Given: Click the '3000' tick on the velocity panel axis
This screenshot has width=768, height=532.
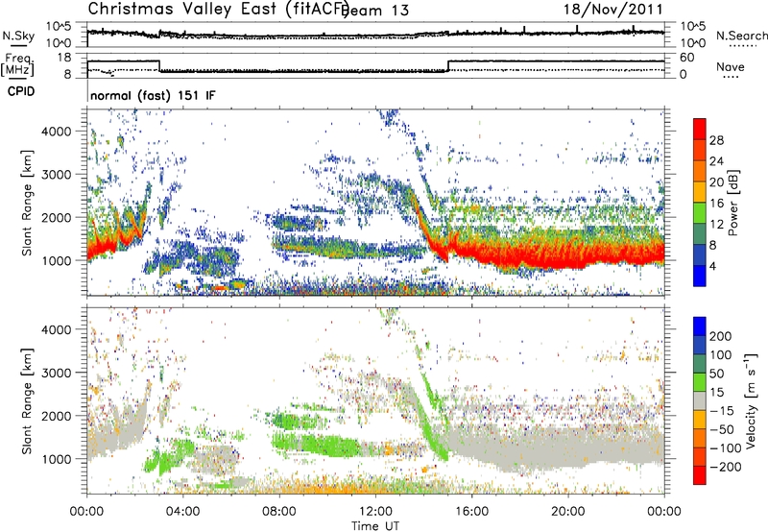Looking at the screenshot, I should pyautogui.click(x=57, y=373).
